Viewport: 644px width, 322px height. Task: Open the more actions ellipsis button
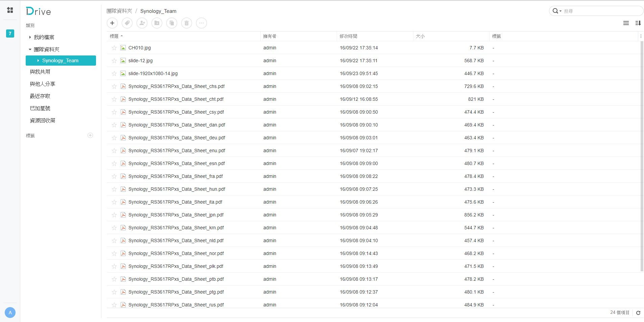pos(201,23)
